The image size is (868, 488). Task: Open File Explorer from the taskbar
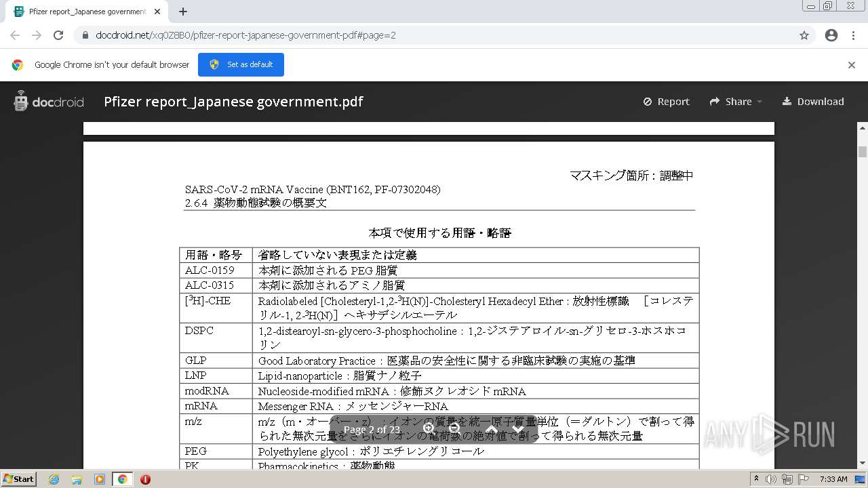(x=77, y=479)
